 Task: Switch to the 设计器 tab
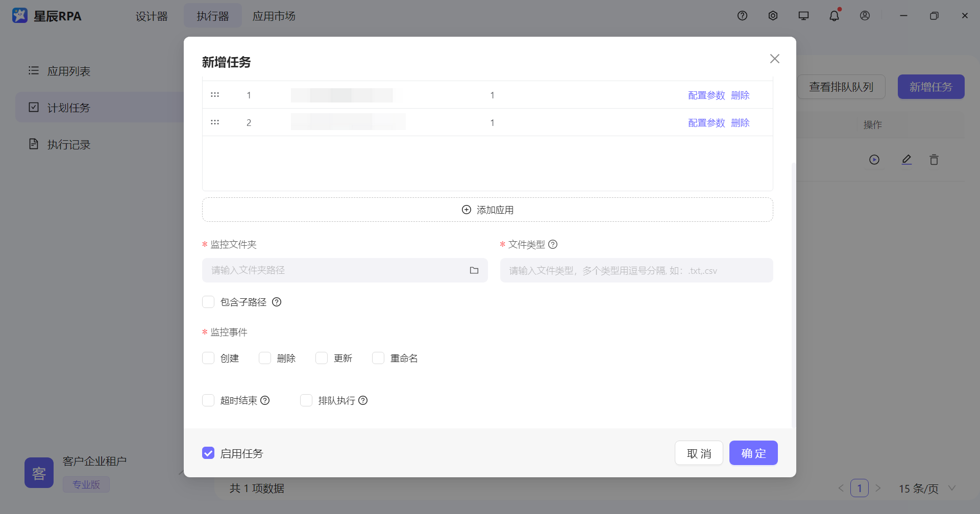click(x=151, y=16)
